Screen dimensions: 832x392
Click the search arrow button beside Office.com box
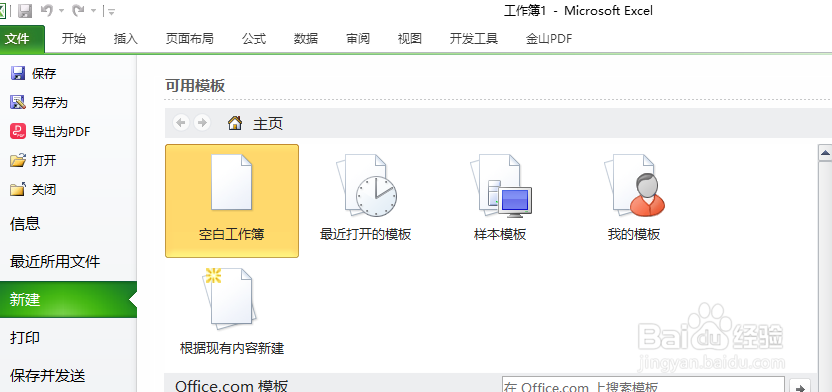pos(800,386)
